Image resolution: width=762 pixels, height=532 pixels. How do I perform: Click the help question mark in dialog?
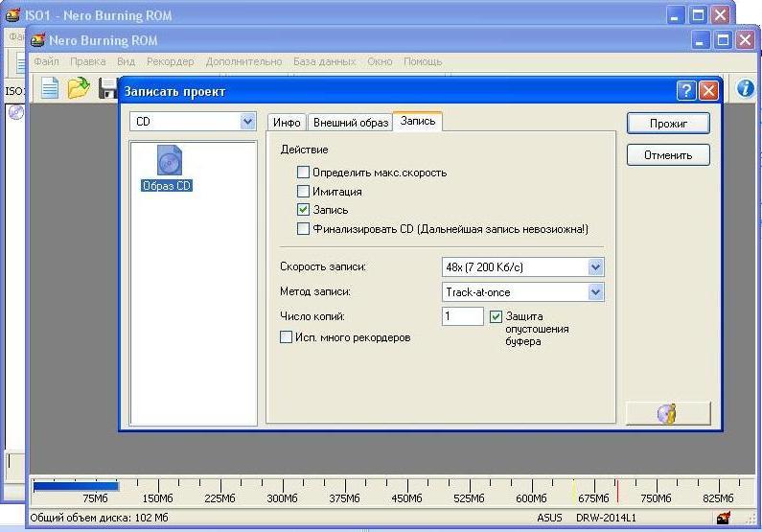click(x=685, y=91)
